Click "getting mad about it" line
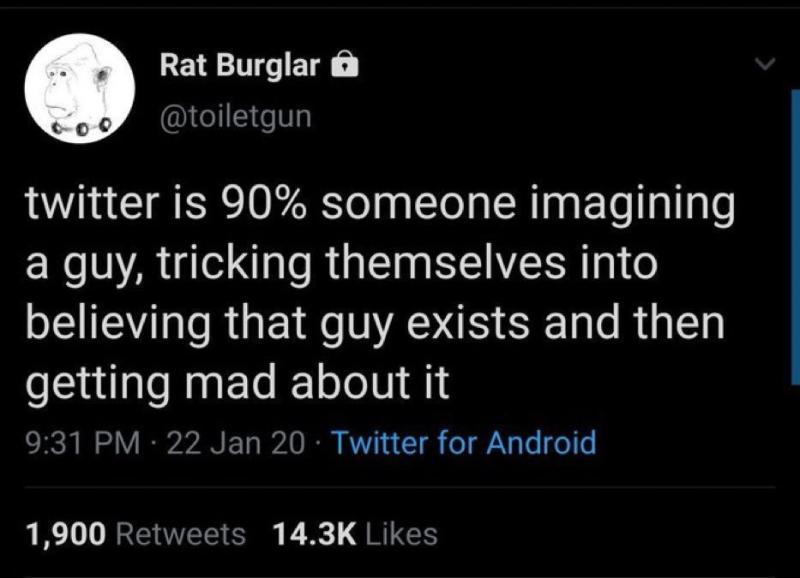 click(238, 384)
